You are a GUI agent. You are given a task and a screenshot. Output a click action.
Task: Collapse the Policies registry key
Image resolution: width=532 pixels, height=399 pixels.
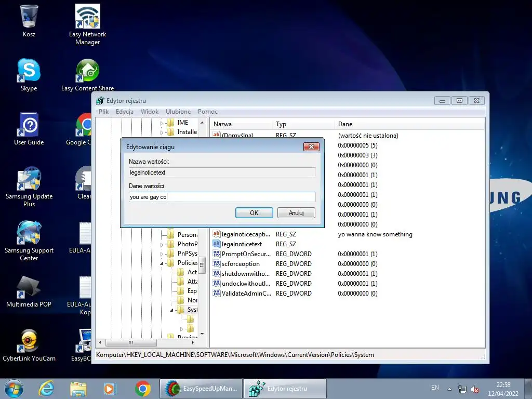pyautogui.click(x=162, y=263)
